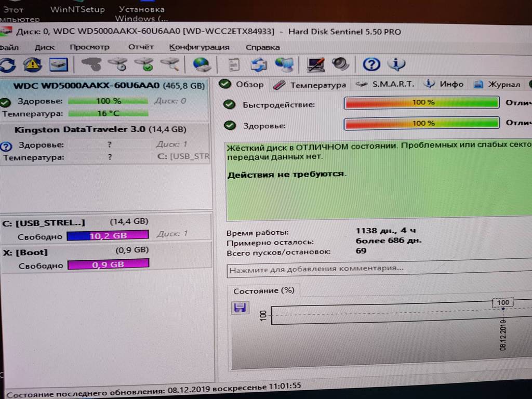
Task: Click the 10,2 GB free space bar
Action: pos(108,235)
